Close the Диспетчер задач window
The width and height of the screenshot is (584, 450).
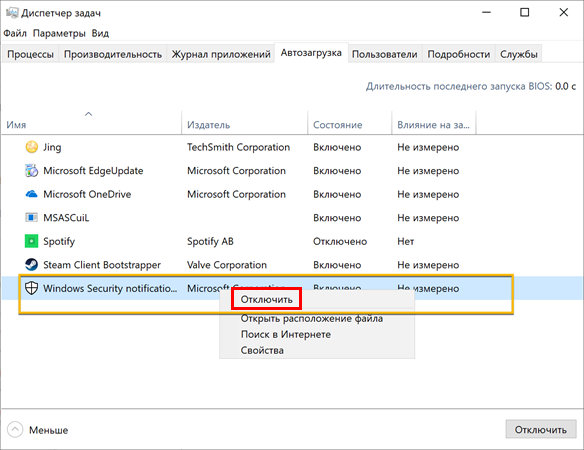tap(564, 12)
